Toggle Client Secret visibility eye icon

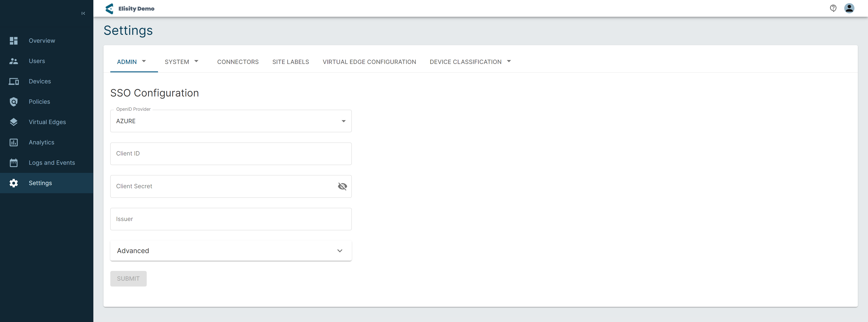pyautogui.click(x=342, y=186)
